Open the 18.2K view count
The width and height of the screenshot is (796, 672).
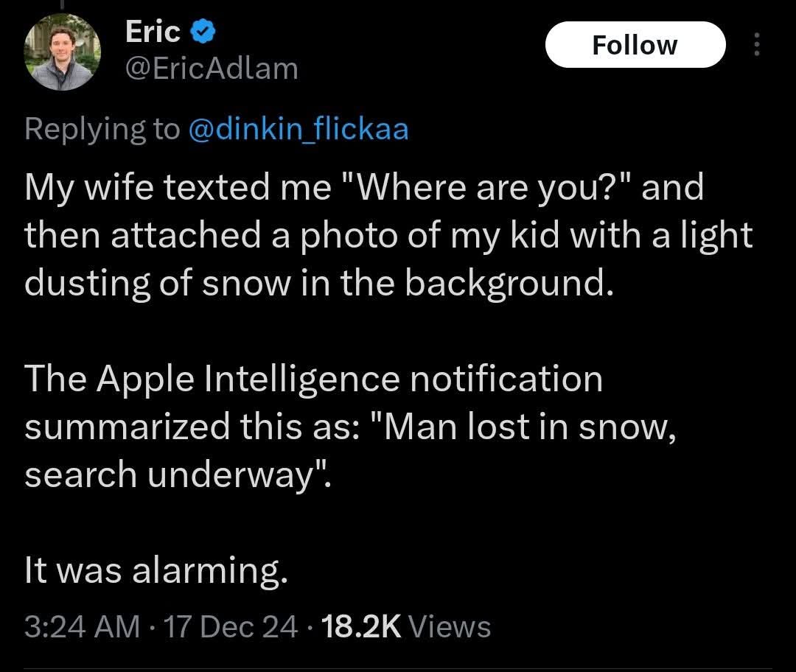pyautogui.click(x=361, y=626)
